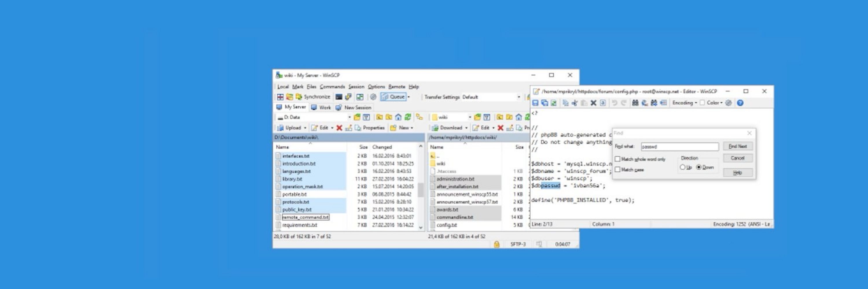The height and width of the screenshot is (289, 868).
Task: Click blue Help icon in Editor toolbar
Action: 740,103
